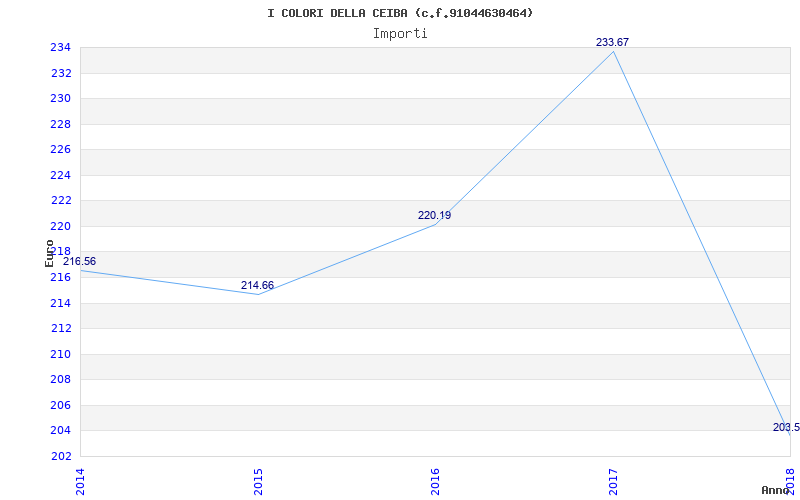Click the 230 y-axis tick label

pyautogui.click(x=60, y=98)
